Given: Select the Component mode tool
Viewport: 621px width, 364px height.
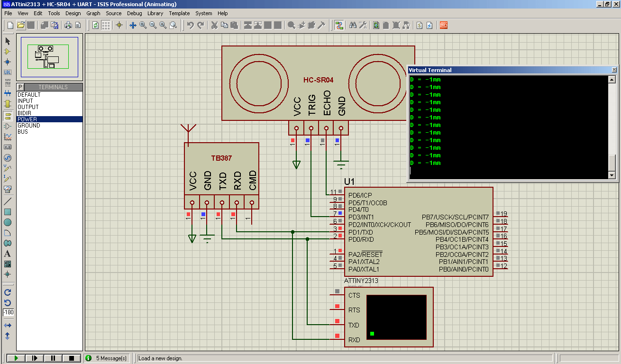Looking at the screenshot, I should coord(8,52).
